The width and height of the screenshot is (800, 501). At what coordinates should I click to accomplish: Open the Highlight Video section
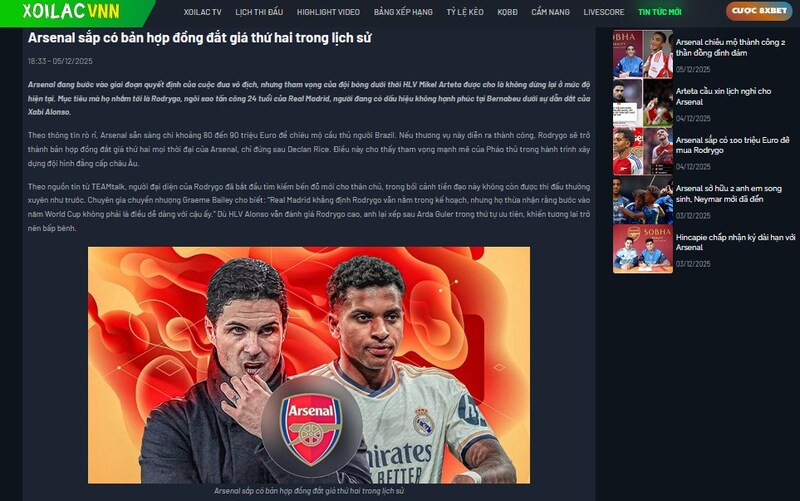coord(328,12)
